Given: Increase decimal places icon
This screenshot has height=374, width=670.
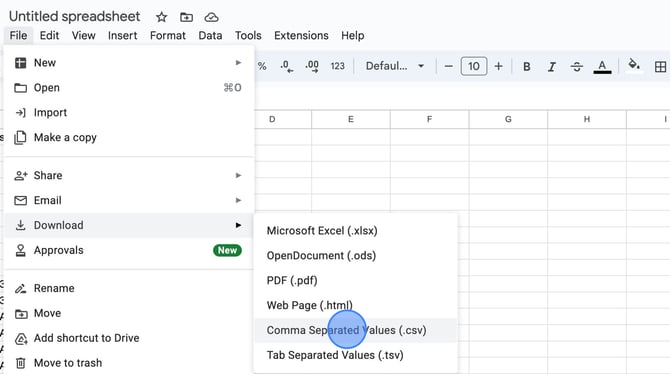Looking at the screenshot, I should [312, 66].
